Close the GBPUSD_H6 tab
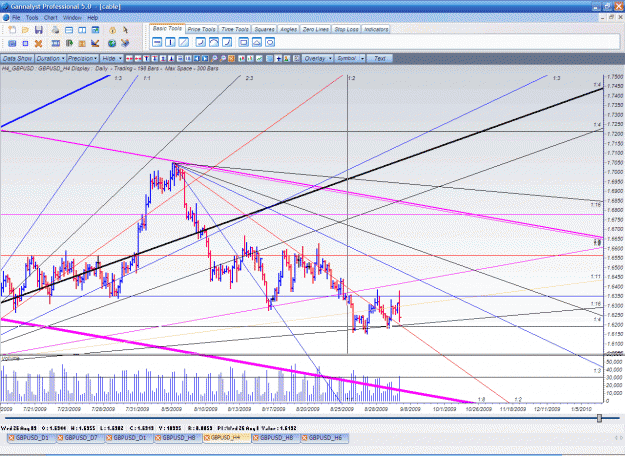The image size is (625, 456). tap(305, 438)
